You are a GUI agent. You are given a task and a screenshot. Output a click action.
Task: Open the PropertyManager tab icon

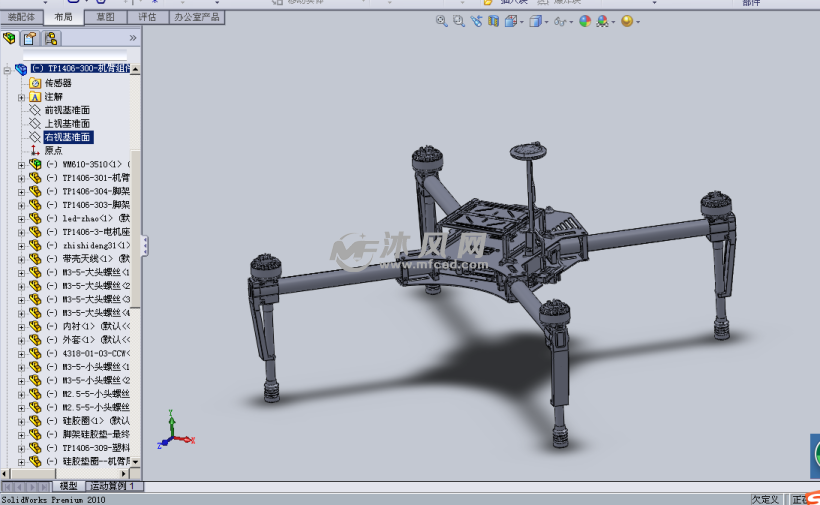(30, 39)
